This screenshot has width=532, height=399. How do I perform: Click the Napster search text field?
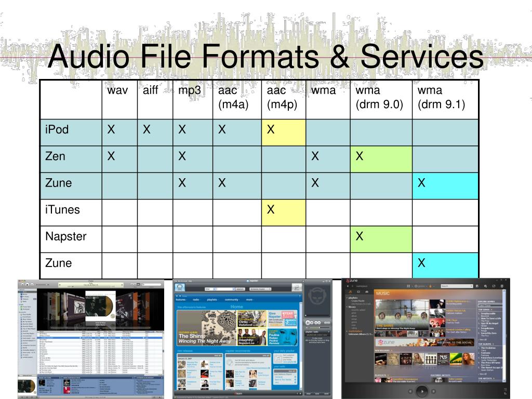[225, 289]
